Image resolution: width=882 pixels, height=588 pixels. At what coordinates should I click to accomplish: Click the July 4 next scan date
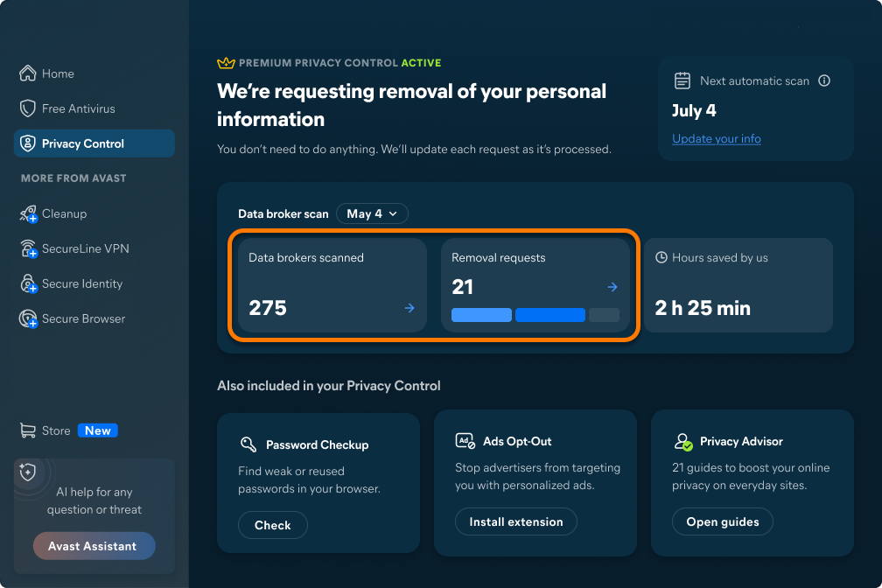[694, 110]
